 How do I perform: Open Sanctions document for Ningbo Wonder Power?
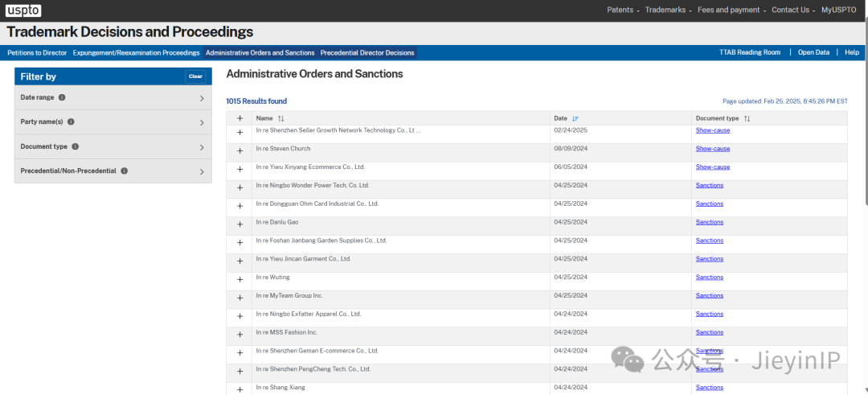pyautogui.click(x=709, y=185)
